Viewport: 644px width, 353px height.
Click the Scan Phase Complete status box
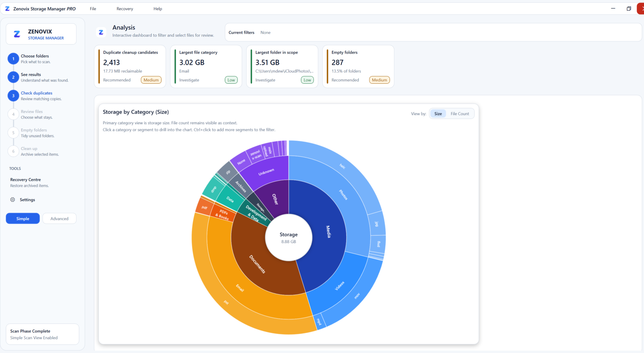click(43, 334)
